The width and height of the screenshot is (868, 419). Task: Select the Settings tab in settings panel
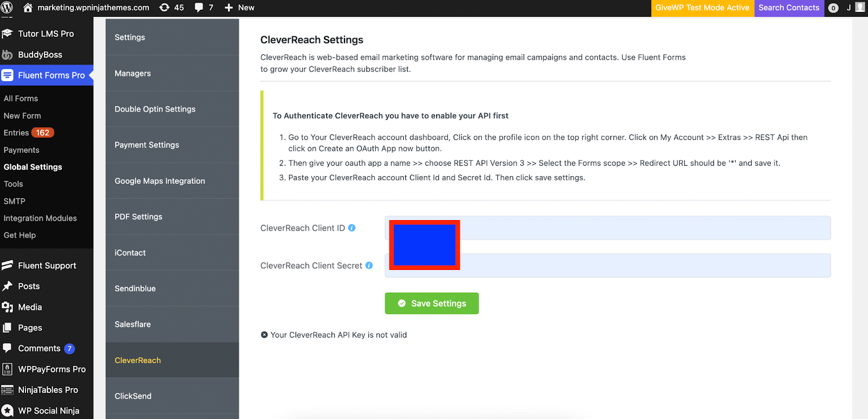(x=173, y=37)
